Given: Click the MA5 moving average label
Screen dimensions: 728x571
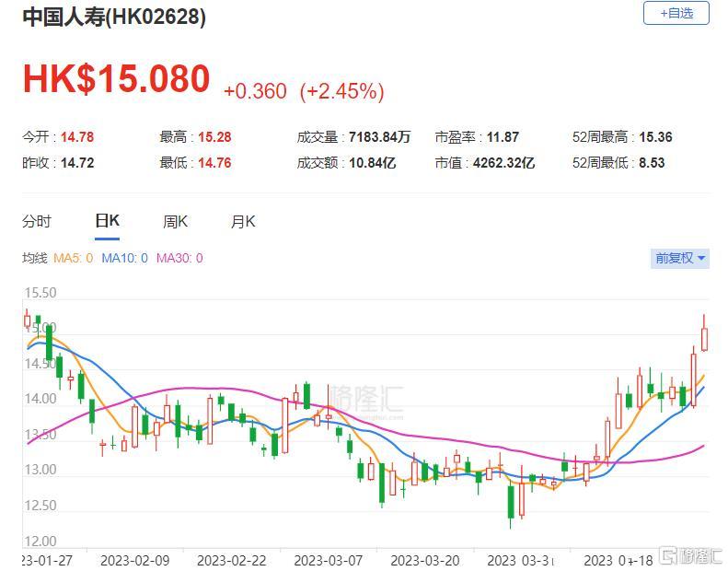Looking at the screenshot, I should coord(74,258).
